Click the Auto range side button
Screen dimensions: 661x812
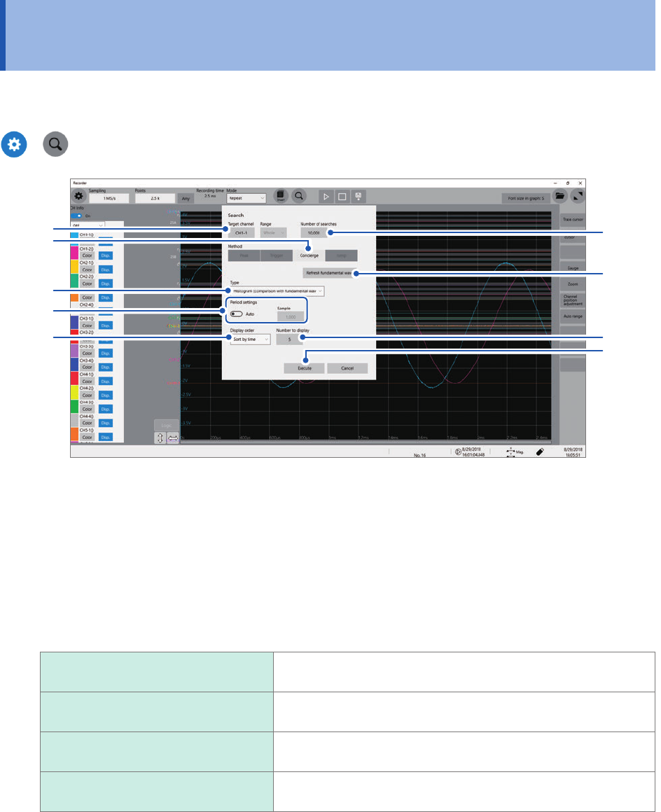(x=573, y=316)
